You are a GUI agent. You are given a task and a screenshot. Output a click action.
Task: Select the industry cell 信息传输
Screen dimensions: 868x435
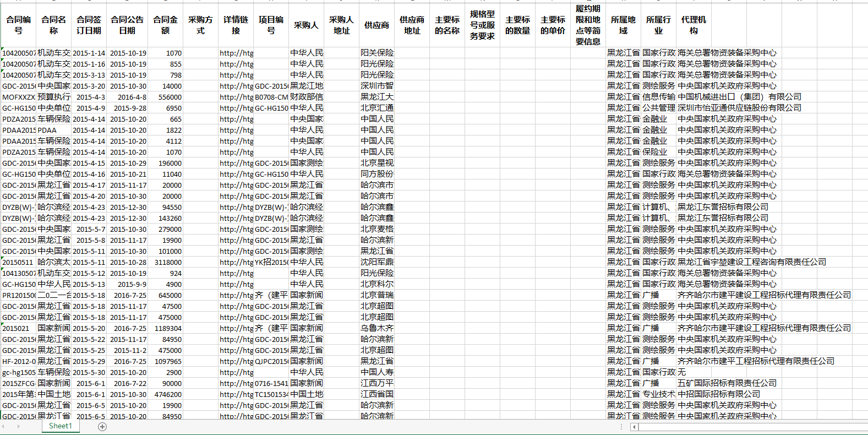tap(658, 97)
